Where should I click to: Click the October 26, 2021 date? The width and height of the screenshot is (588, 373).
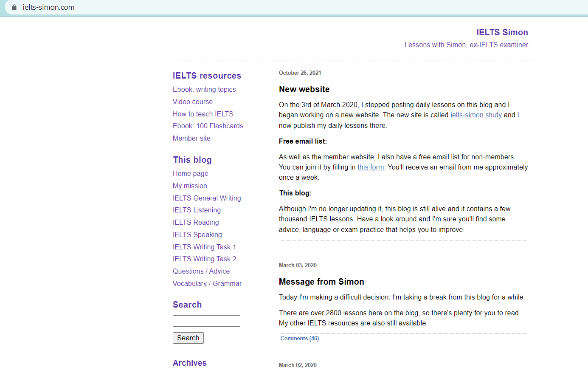(x=300, y=73)
